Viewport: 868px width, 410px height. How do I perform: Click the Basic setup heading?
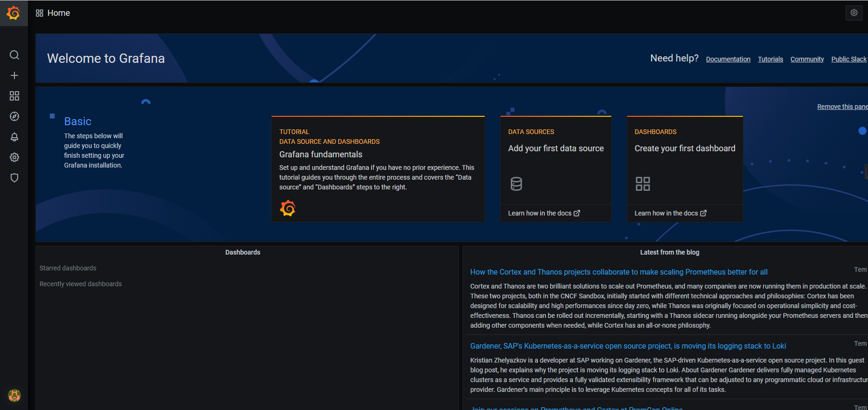(78, 121)
